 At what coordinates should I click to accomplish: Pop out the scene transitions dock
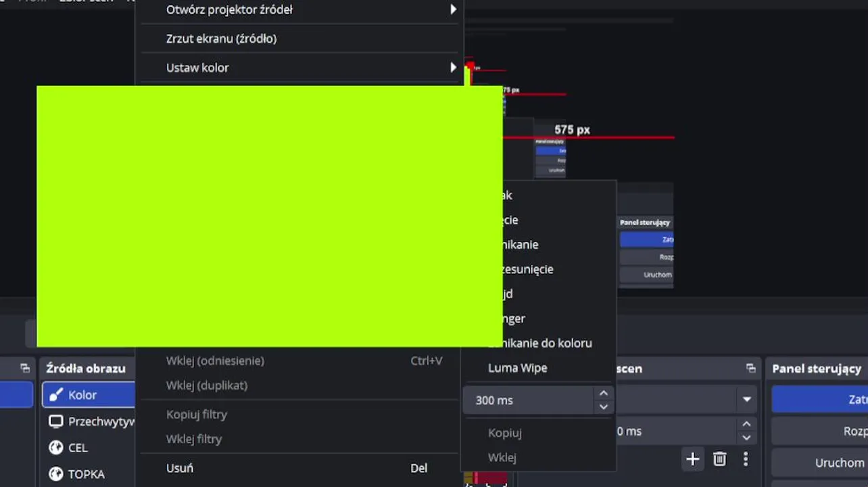coord(750,369)
